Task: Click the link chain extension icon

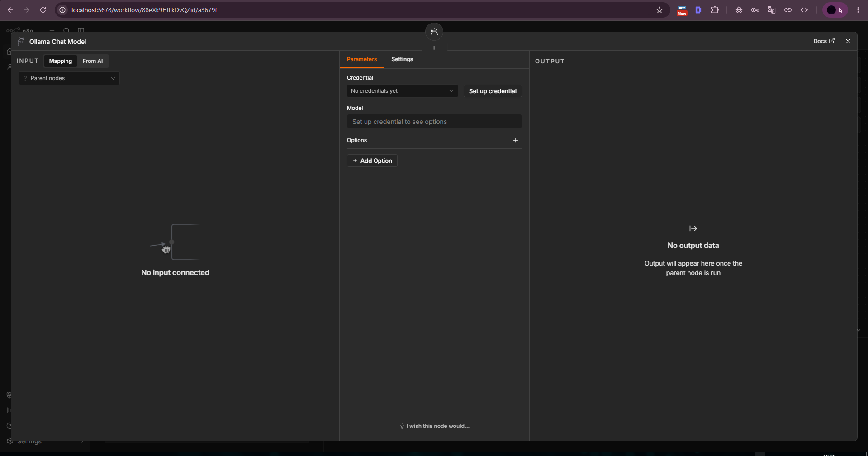Action: coord(787,10)
